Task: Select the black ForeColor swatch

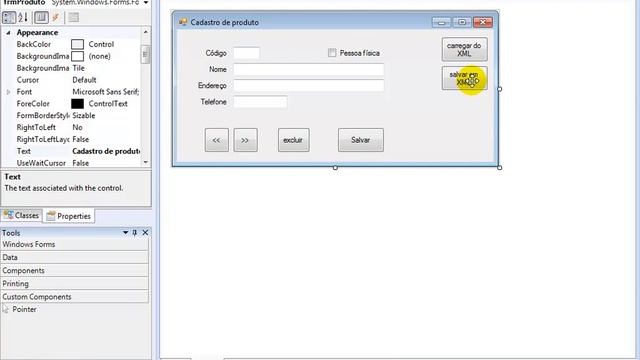Action: click(78, 104)
